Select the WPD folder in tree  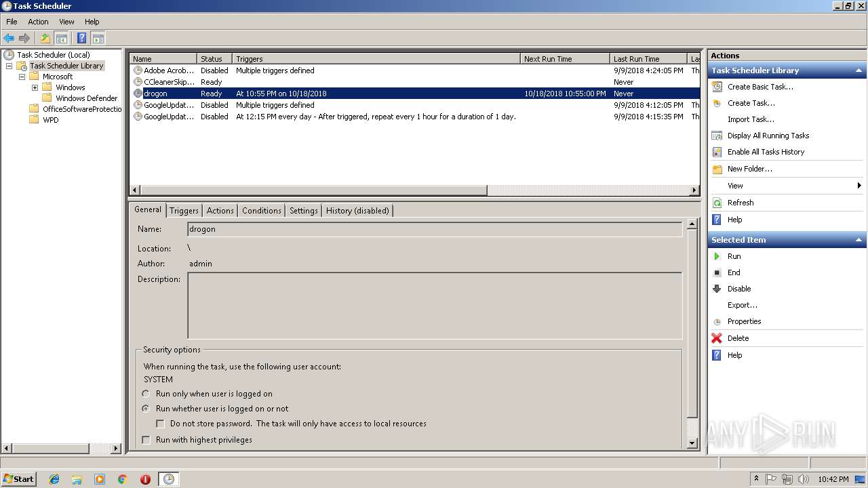click(x=50, y=120)
